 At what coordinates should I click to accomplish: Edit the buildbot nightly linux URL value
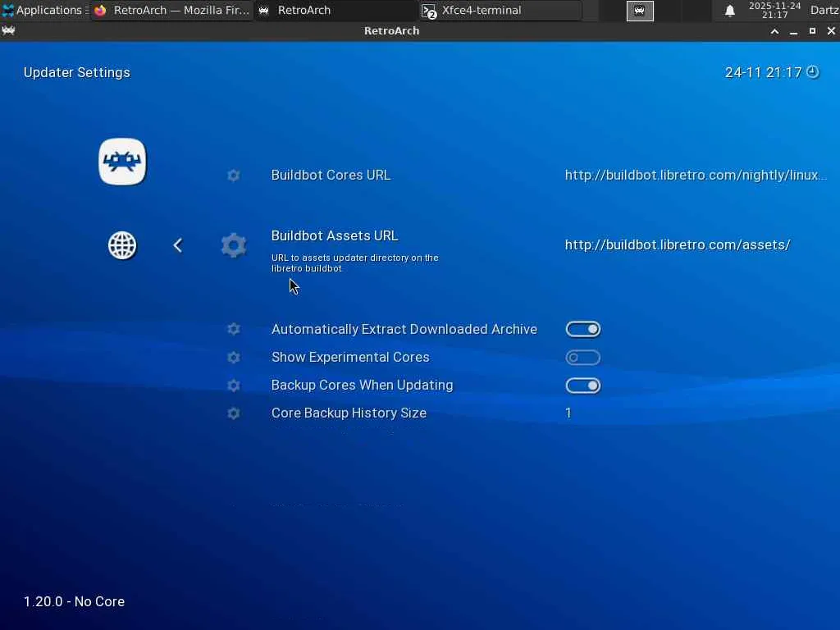coord(696,176)
